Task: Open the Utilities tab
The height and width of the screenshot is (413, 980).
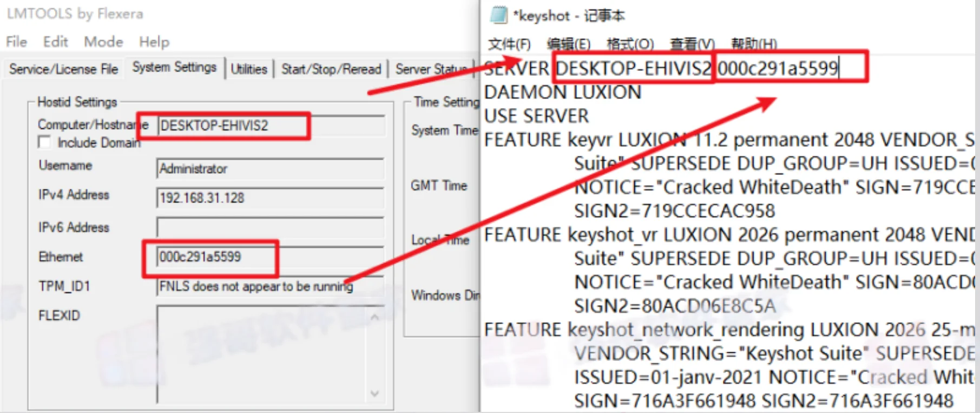Action: point(249,69)
